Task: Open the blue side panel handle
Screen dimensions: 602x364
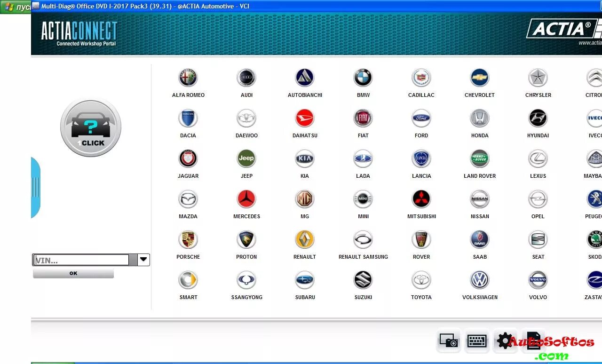Action: click(x=36, y=187)
